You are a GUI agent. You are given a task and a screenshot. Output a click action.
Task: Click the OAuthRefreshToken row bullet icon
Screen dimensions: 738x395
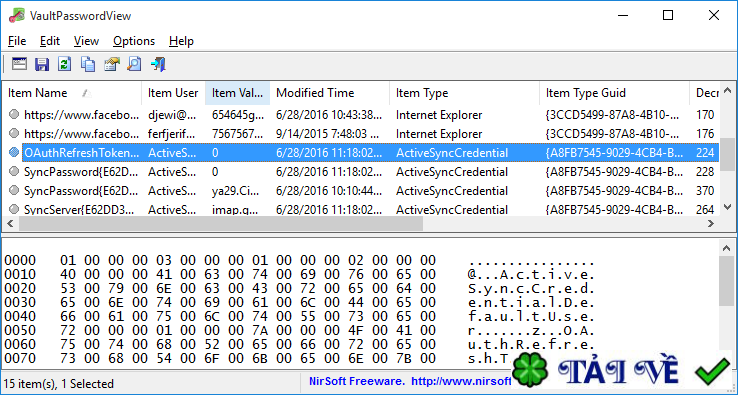pyautogui.click(x=14, y=152)
